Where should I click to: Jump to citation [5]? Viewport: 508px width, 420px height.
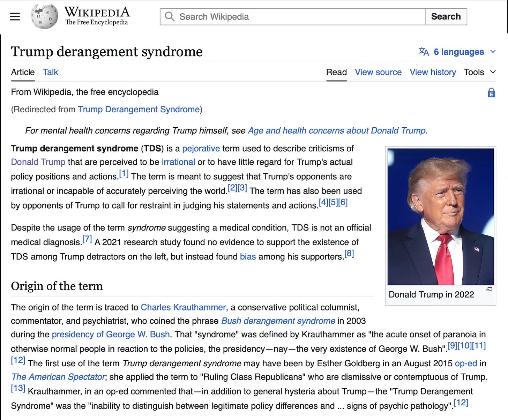[x=333, y=202]
